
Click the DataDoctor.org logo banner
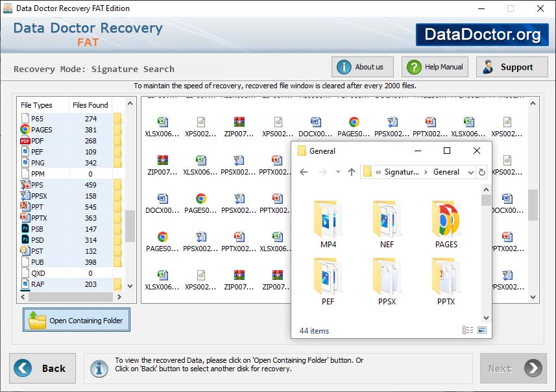[x=482, y=34]
